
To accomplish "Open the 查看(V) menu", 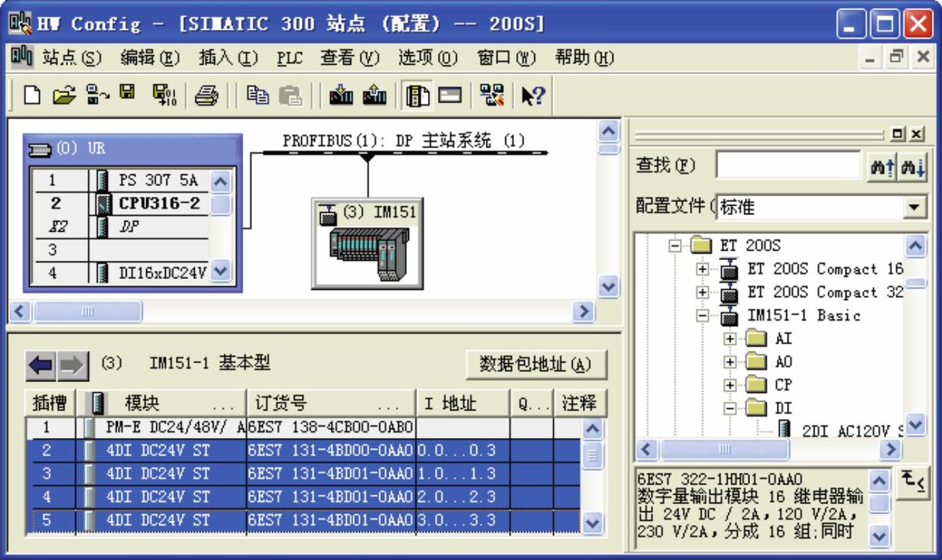I will coord(351,59).
